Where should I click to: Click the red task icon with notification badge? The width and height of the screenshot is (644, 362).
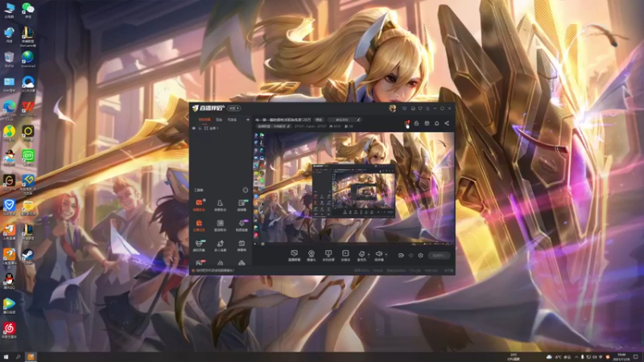407,123
